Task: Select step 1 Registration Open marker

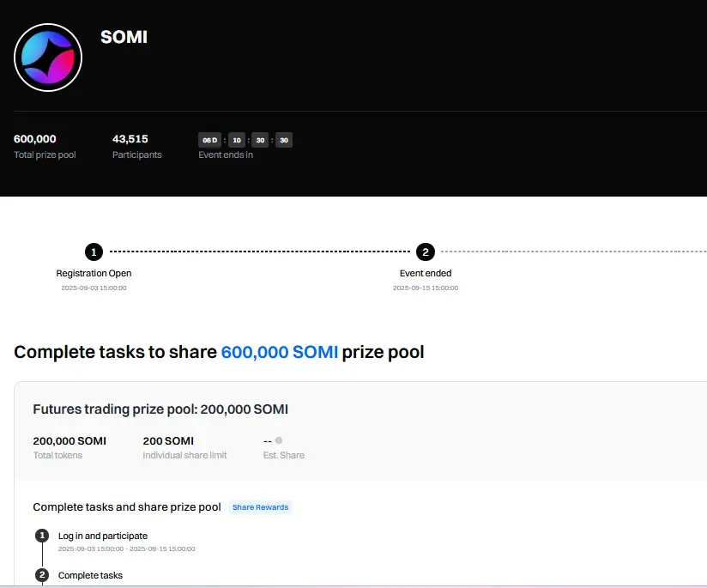Action: click(94, 252)
